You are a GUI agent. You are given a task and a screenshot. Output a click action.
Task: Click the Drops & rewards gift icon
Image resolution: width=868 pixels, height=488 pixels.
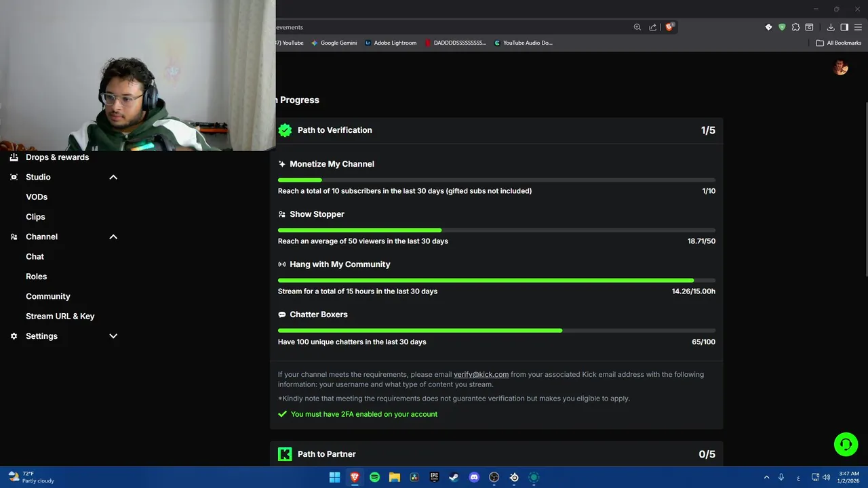tap(14, 157)
